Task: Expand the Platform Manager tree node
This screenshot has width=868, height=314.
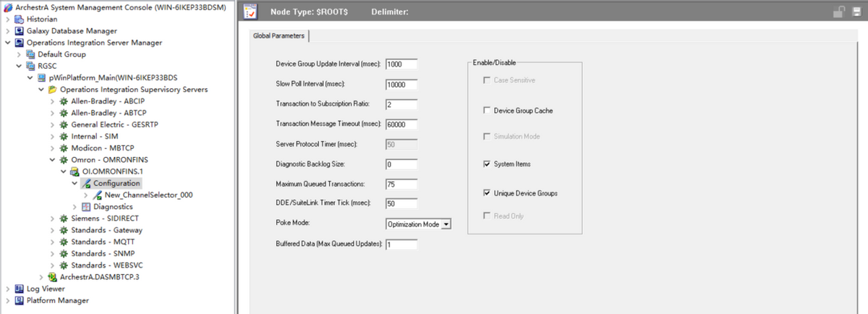Action: click(x=8, y=300)
